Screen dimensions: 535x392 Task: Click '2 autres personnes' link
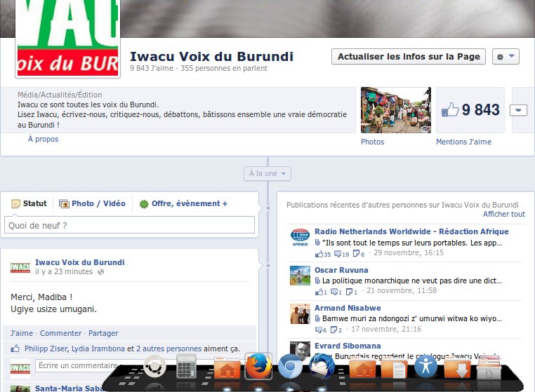[x=169, y=349]
